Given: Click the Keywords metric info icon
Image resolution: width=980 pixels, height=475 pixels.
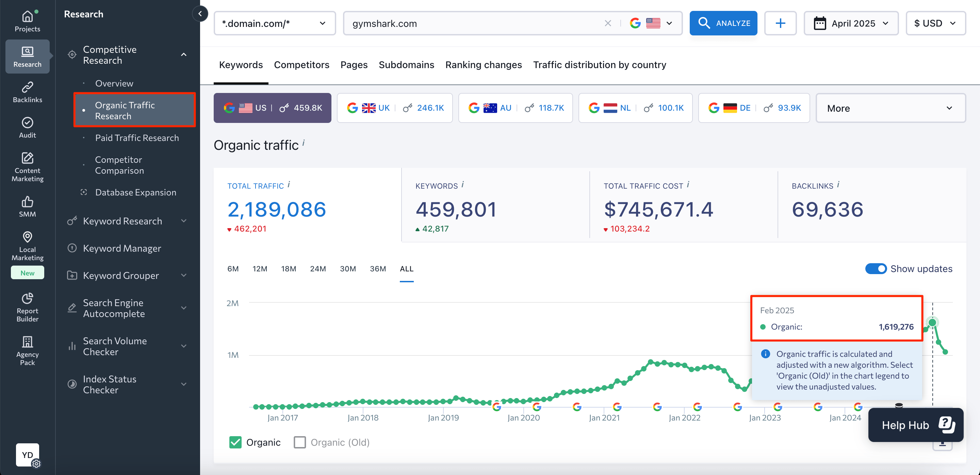Looking at the screenshot, I should tap(463, 185).
